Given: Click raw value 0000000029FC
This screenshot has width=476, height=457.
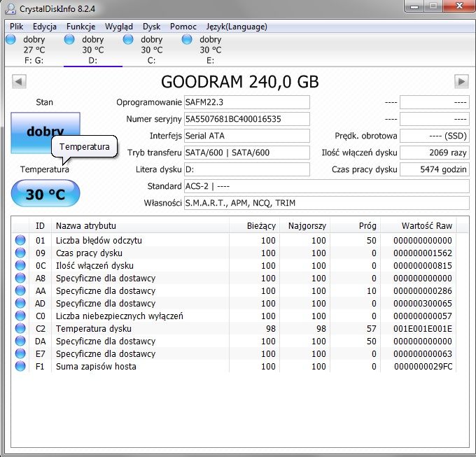Looking at the screenshot, I should click(423, 366).
